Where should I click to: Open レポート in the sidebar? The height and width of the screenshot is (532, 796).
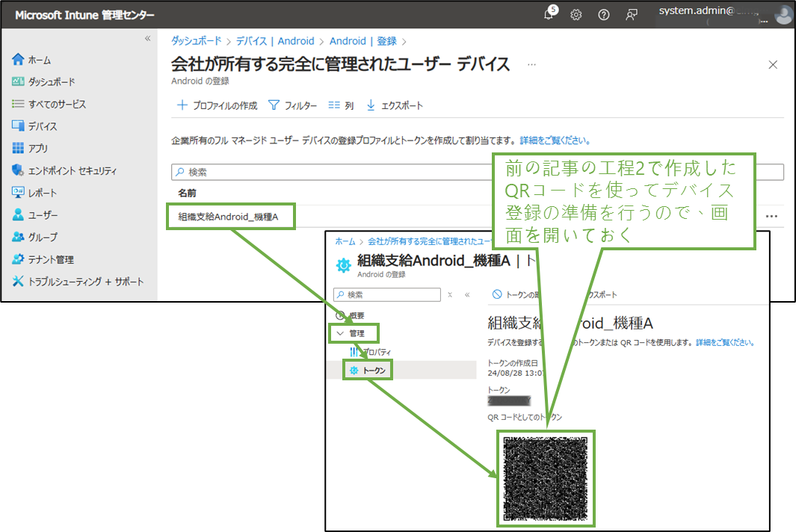(x=34, y=193)
